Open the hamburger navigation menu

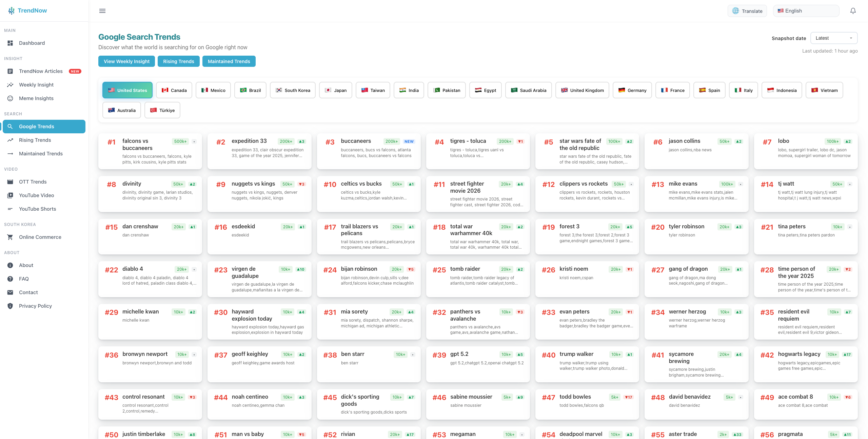point(102,11)
